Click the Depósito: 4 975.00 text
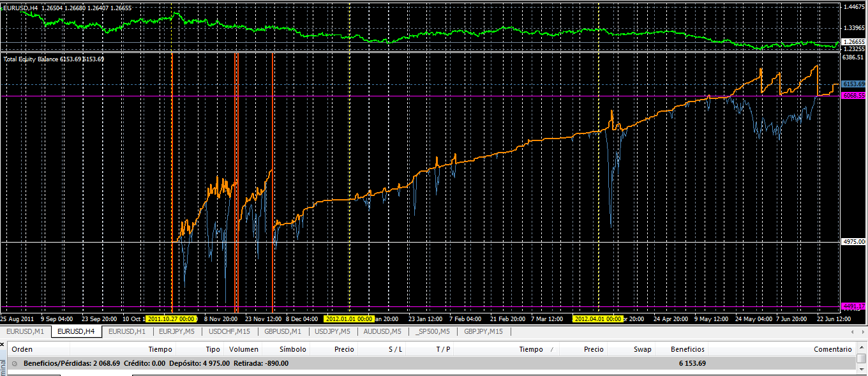The image size is (868, 376). coord(198,363)
